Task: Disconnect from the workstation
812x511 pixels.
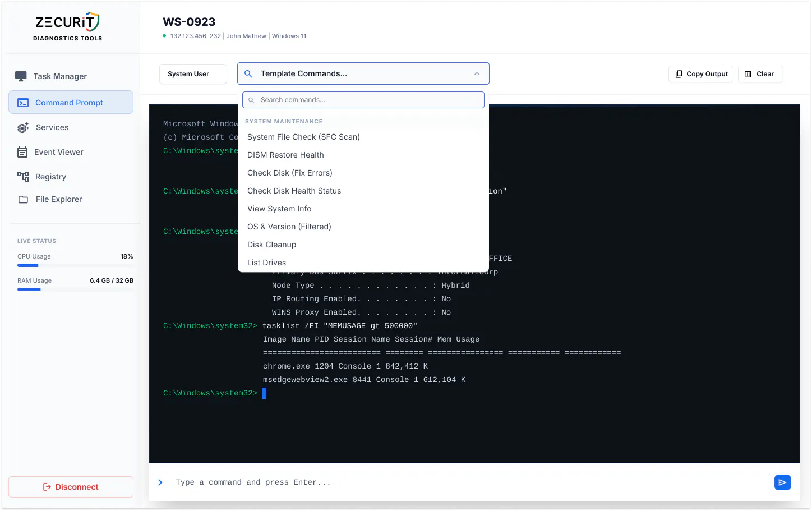Action: pos(71,487)
